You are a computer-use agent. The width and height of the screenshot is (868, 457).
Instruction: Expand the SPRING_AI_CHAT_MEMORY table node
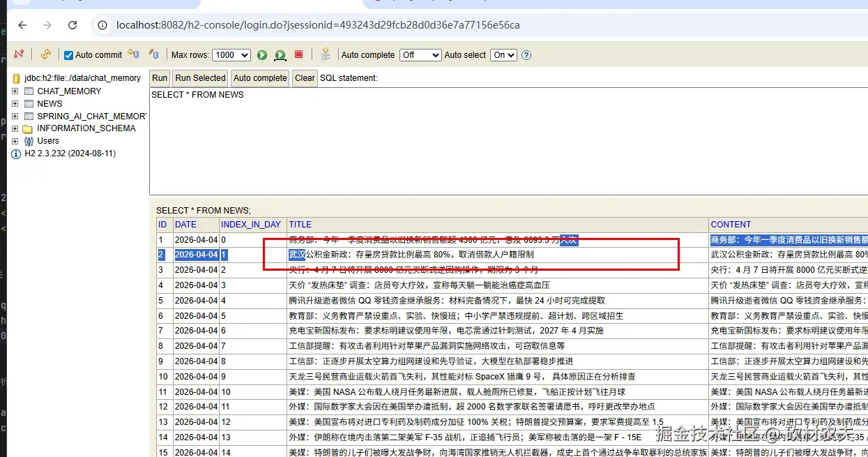pos(15,117)
